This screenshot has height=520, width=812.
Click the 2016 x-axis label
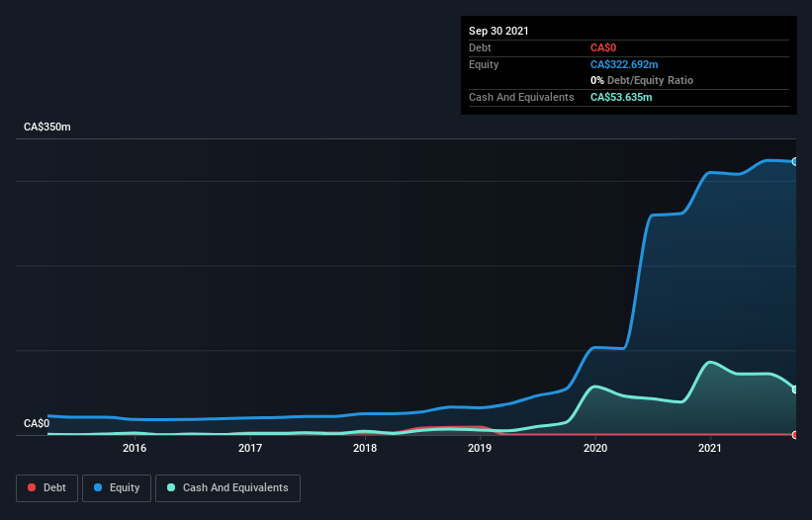(135, 448)
